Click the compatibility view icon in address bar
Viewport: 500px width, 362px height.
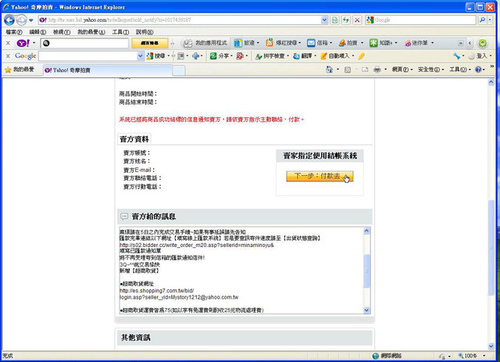tap(334, 20)
